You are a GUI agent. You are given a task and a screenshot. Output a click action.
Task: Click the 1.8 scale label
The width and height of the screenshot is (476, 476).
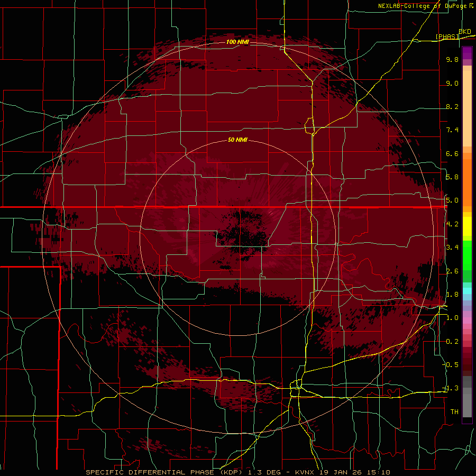point(452,295)
